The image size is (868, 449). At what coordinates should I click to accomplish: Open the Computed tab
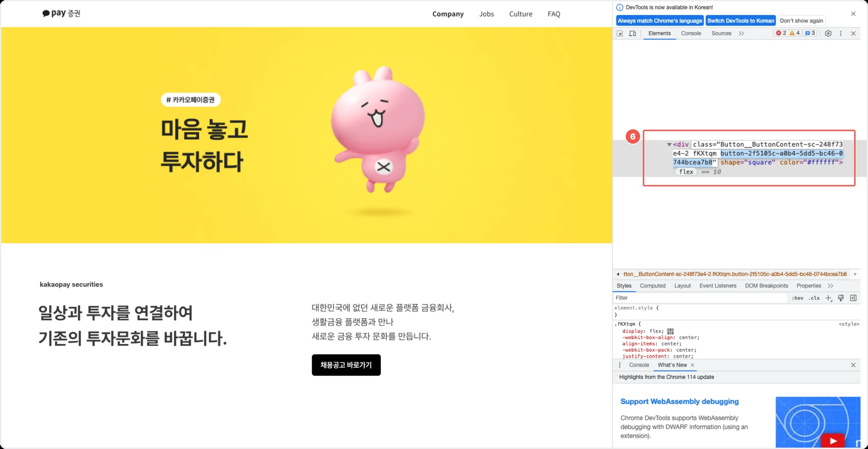coord(653,286)
